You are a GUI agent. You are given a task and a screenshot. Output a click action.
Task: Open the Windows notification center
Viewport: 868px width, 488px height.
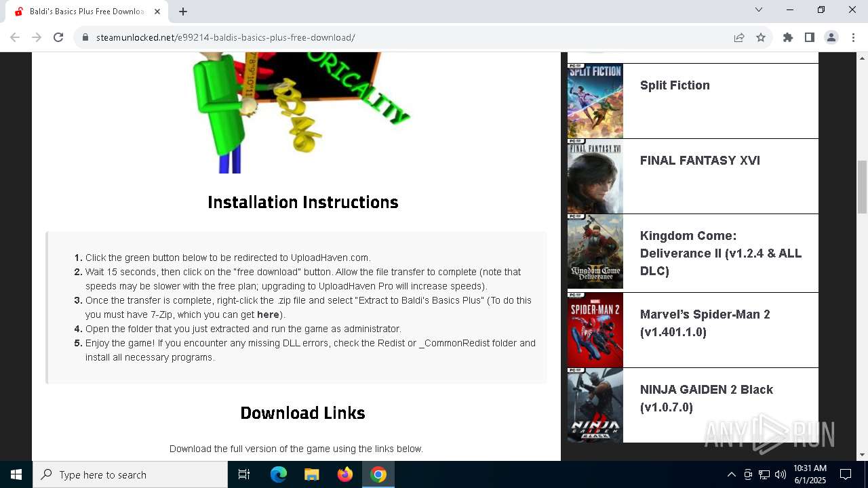(846, 474)
